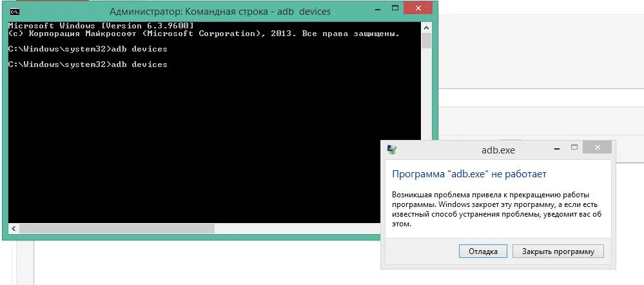Click the console vertical scrollbar thumb
Screen dimensions: 644x285
426,41
